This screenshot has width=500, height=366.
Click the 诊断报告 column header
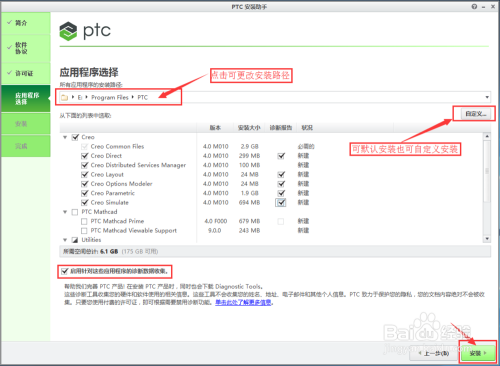[x=281, y=128]
